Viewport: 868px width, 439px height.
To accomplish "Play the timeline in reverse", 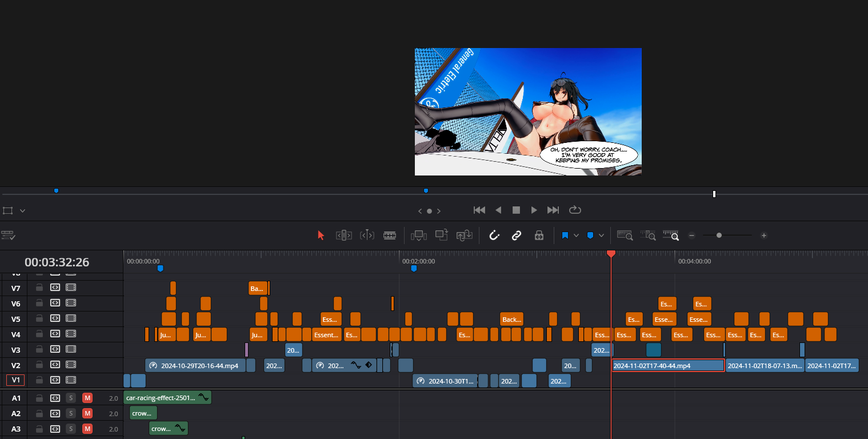I will [498, 210].
